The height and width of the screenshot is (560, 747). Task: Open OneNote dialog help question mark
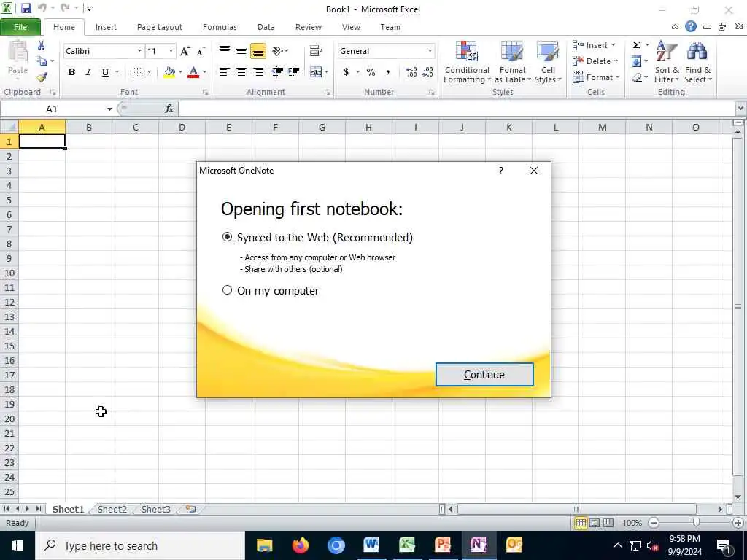coord(500,171)
